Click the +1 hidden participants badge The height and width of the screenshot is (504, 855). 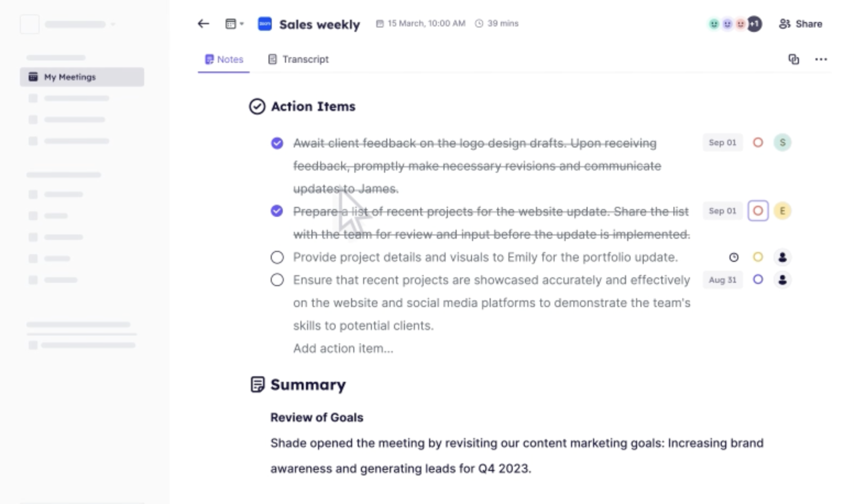pos(754,24)
